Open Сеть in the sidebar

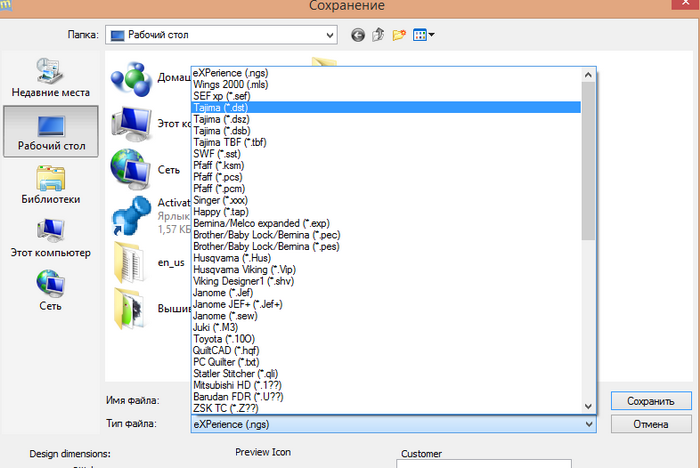click(x=50, y=291)
